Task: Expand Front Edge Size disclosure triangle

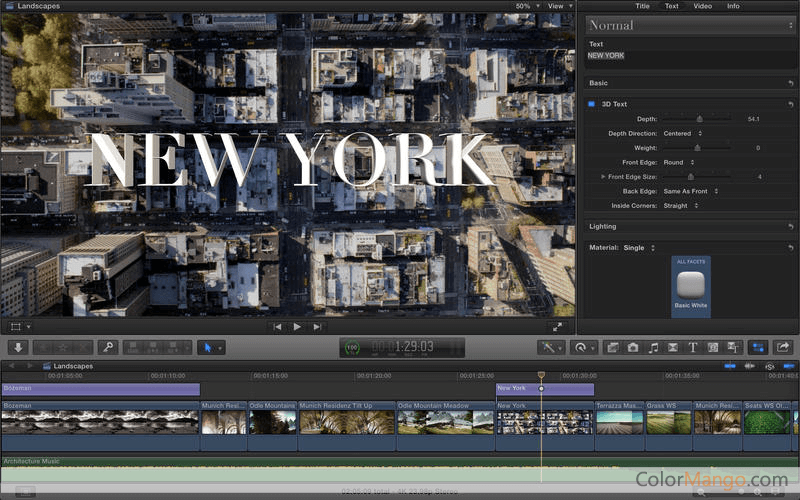Action: (603, 177)
